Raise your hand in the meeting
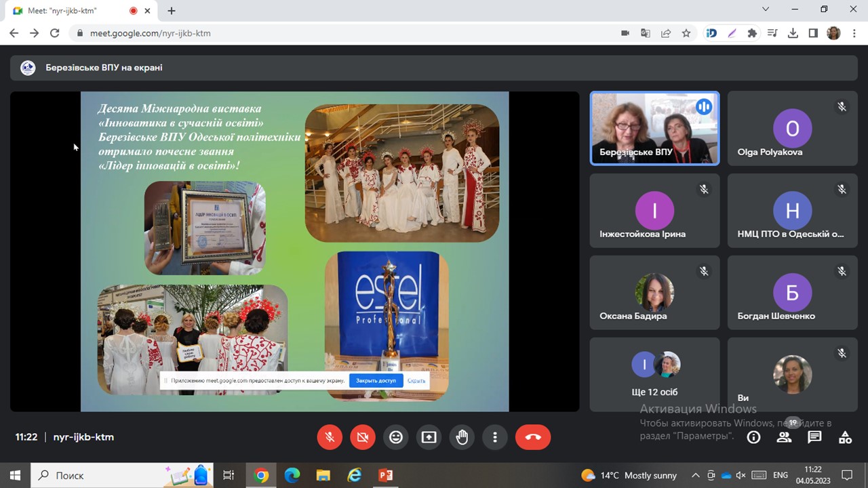The height and width of the screenshot is (488, 868). [x=462, y=437]
